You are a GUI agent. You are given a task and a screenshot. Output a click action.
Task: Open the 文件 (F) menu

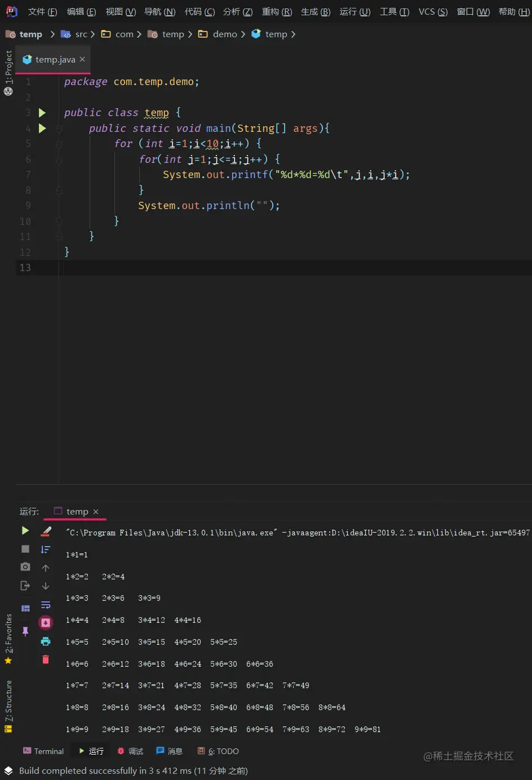[42, 12]
